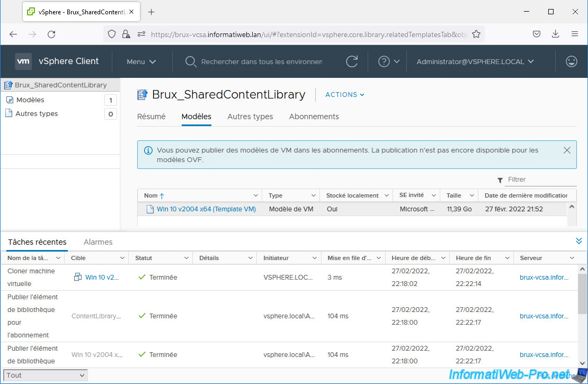Expand the SE invité column chevron
The height and width of the screenshot is (384, 588).
click(x=433, y=195)
